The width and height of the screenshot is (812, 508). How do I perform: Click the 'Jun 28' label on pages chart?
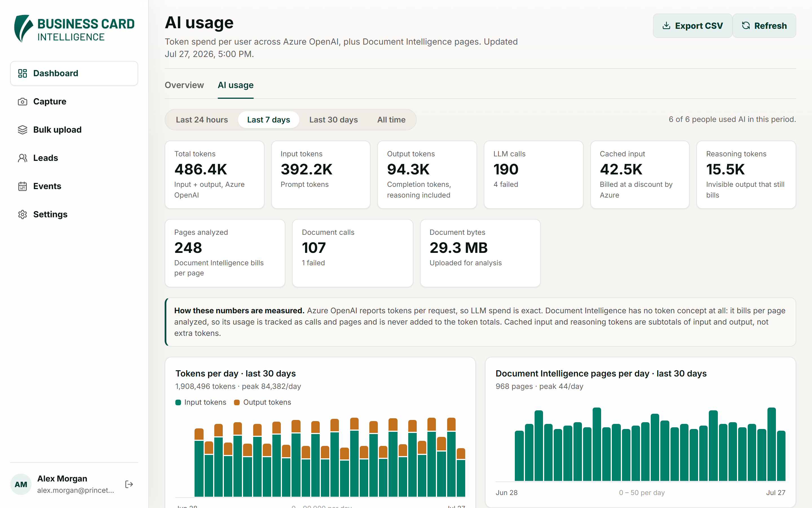pyautogui.click(x=507, y=492)
